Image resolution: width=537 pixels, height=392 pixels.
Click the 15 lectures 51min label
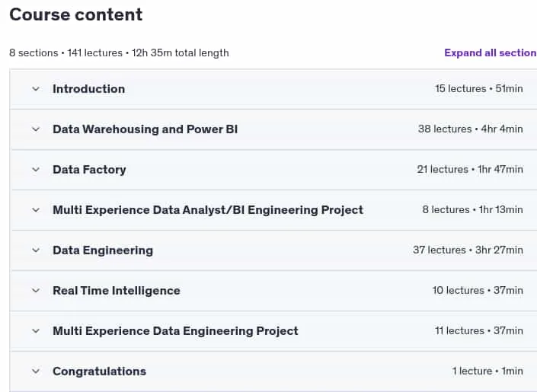click(x=479, y=88)
